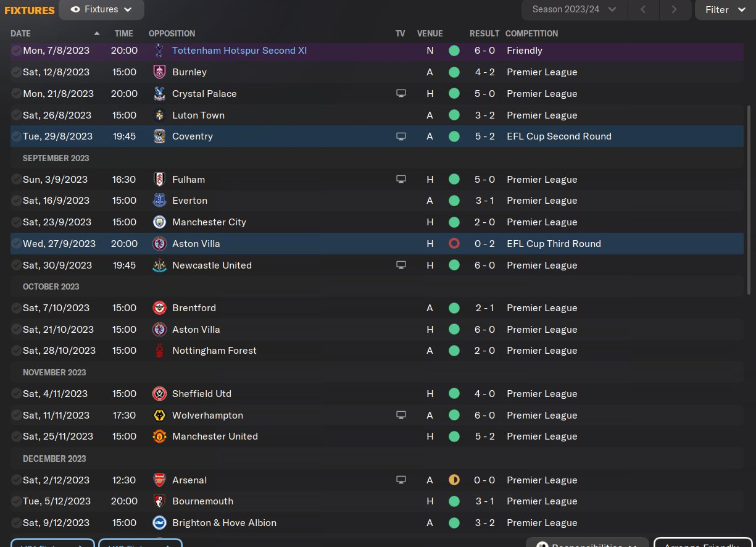Click the Arsenal club badge
Viewport: 756px width, 547px height.
tap(159, 480)
